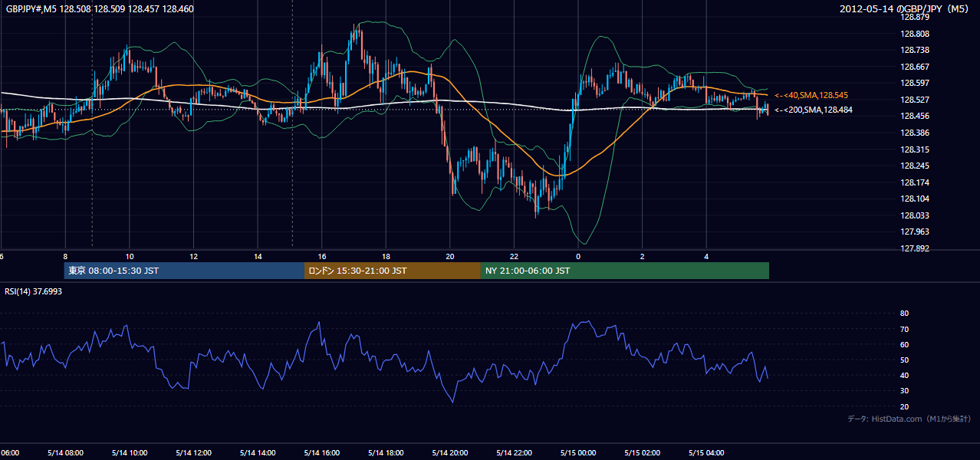Click RSI scale level 70
This screenshot has width=980, height=460.
pos(904,329)
